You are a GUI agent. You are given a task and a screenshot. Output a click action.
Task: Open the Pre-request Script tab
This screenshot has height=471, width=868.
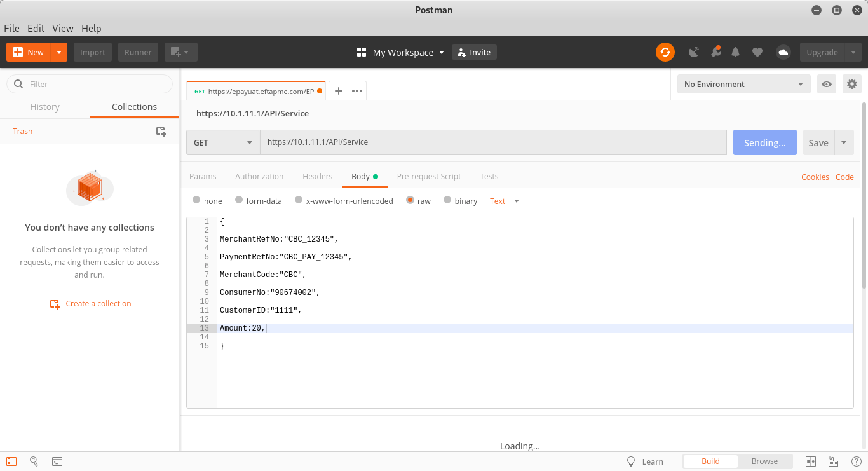point(429,176)
